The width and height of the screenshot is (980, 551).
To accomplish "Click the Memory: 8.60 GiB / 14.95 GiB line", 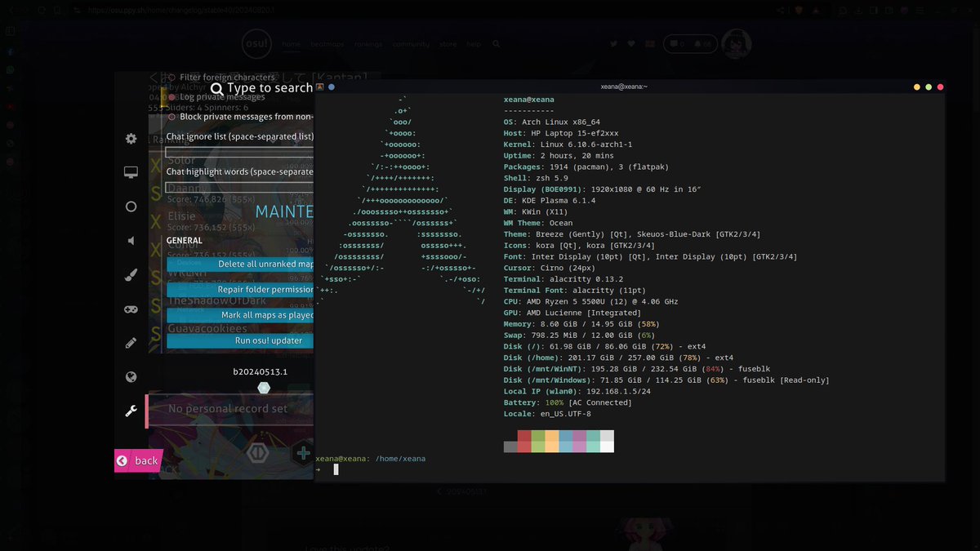I will [581, 324].
